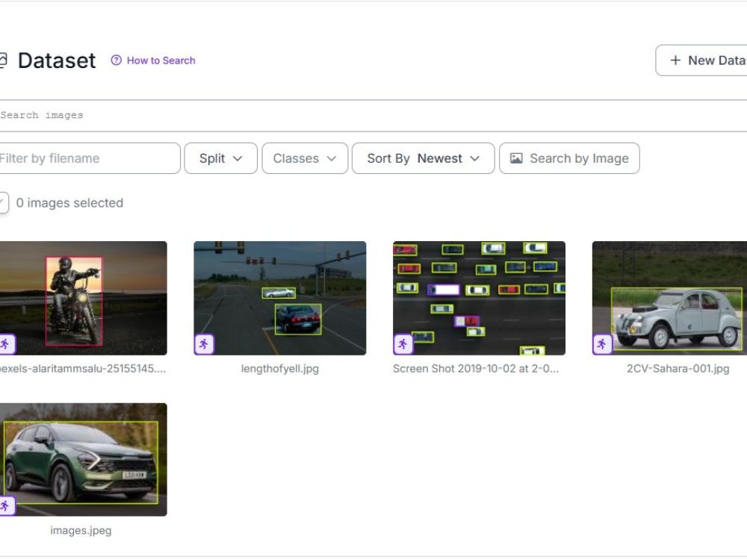This screenshot has height=560, width=747.
Task: Click the annotation badge icon on Screen Shot thumbnail
Action: (x=403, y=344)
